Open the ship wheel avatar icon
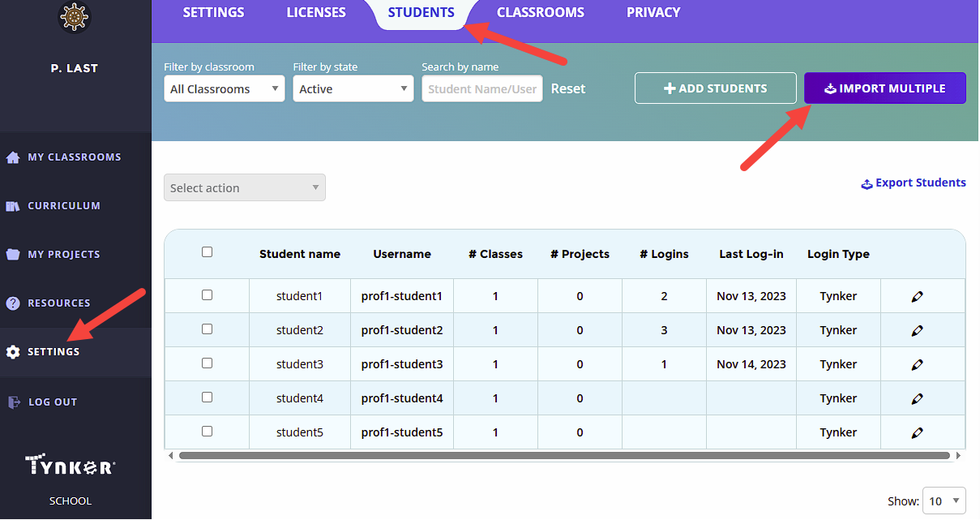Viewport: 980px width, 520px height. pyautogui.click(x=75, y=17)
